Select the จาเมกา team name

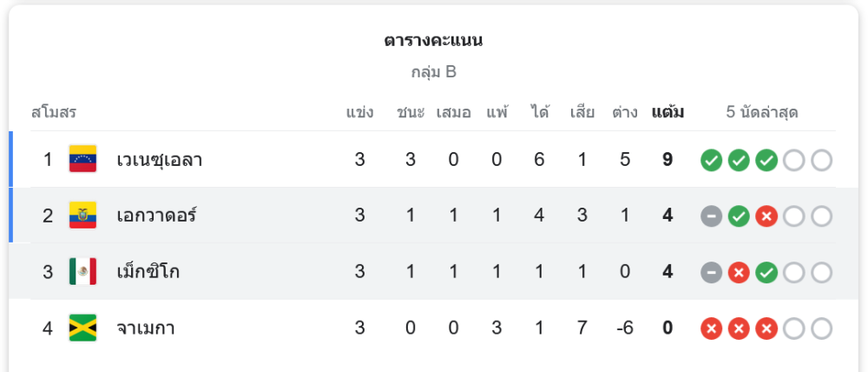pos(145,329)
